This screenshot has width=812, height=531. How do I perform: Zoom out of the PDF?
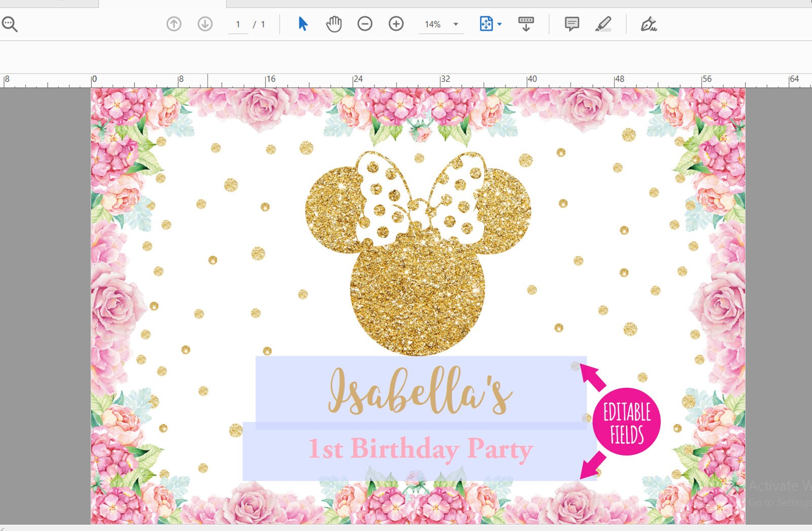pyautogui.click(x=364, y=23)
